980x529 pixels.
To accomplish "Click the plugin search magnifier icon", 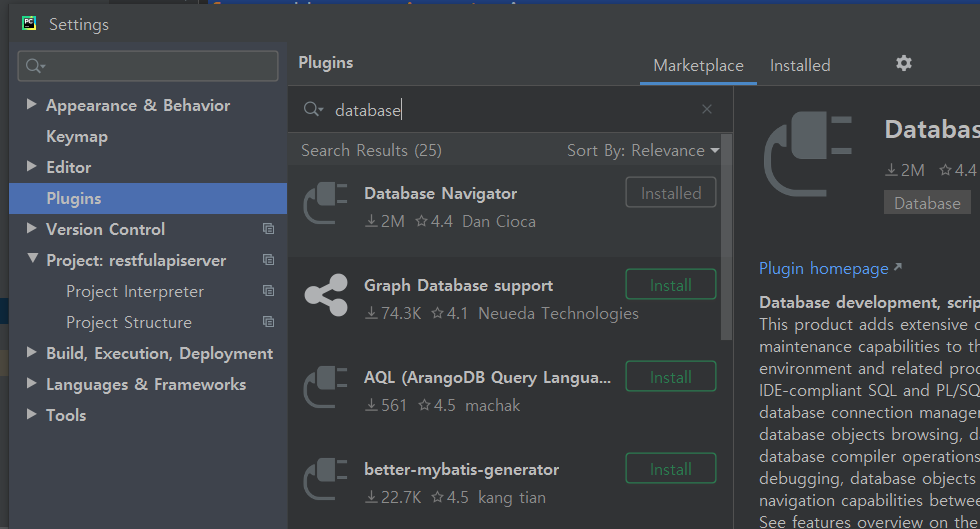I will click(x=312, y=109).
